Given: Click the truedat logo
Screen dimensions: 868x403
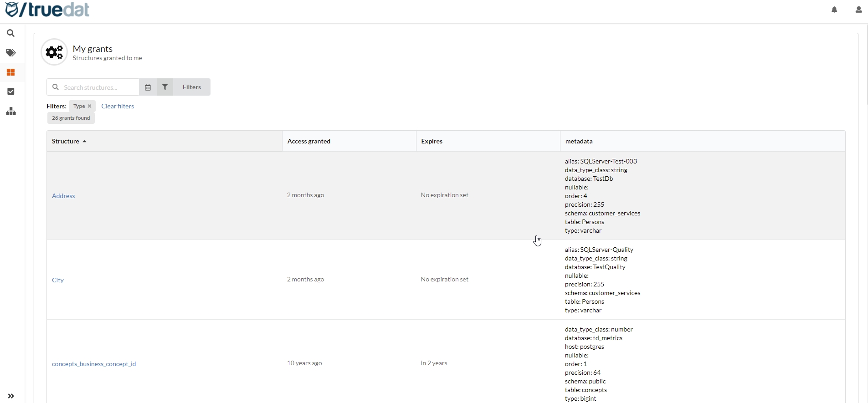Looking at the screenshot, I should pyautogui.click(x=48, y=10).
